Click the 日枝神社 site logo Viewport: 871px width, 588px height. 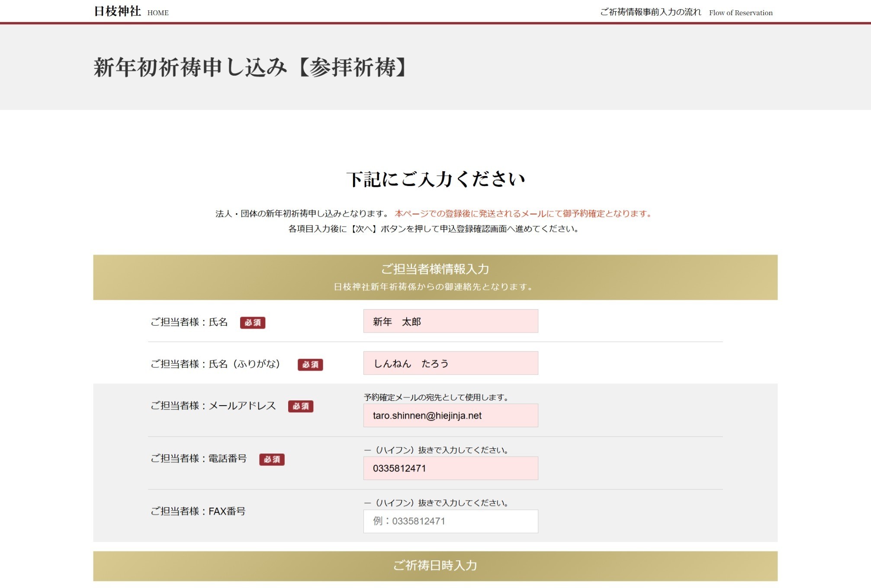(x=117, y=11)
